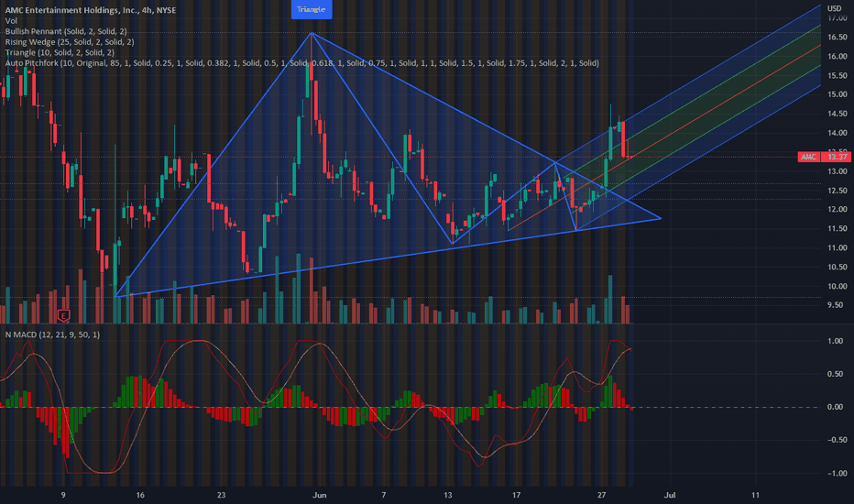The image size is (854, 504).
Task: Click the 9.50 price axis label
Action: click(836, 305)
